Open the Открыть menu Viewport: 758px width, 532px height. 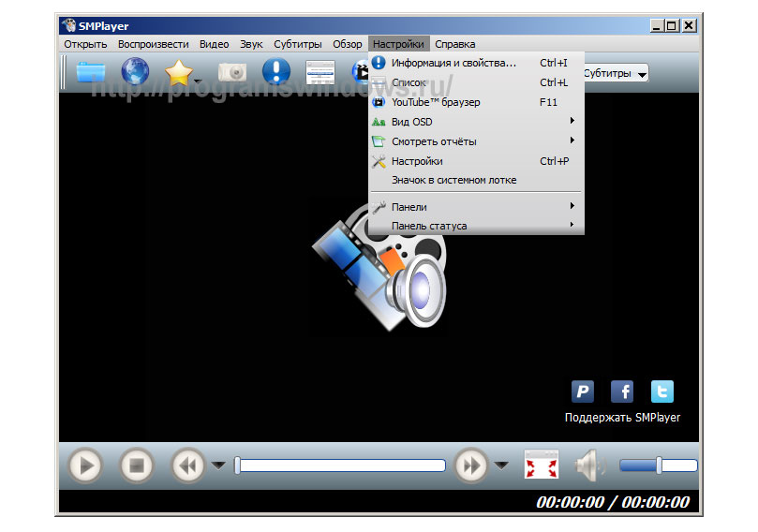(x=85, y=44)
